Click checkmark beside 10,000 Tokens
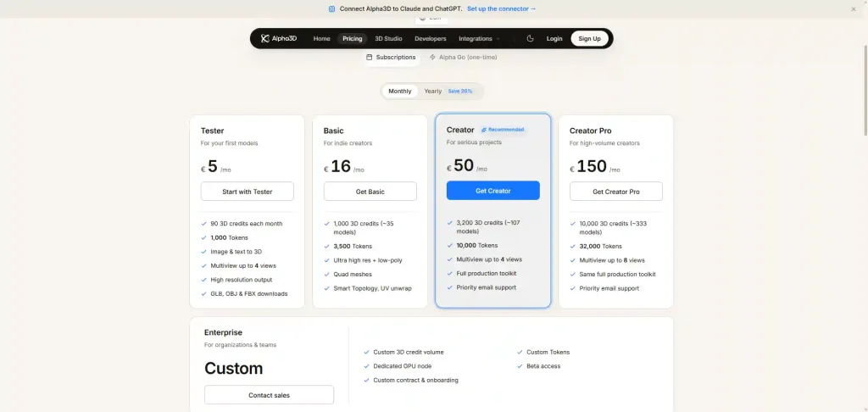868x412 pixels. click(449, 245)
